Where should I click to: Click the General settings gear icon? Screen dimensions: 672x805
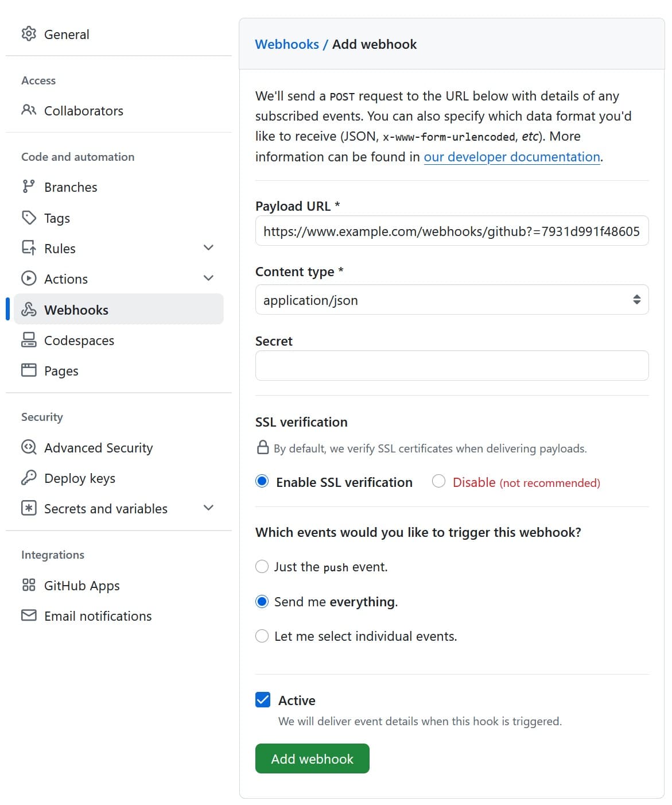point(29,34)
